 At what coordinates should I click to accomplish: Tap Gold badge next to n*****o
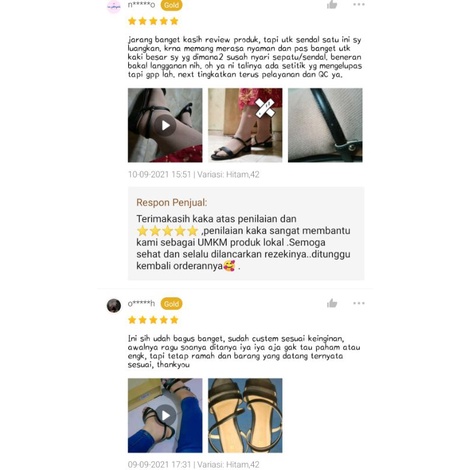171,5
